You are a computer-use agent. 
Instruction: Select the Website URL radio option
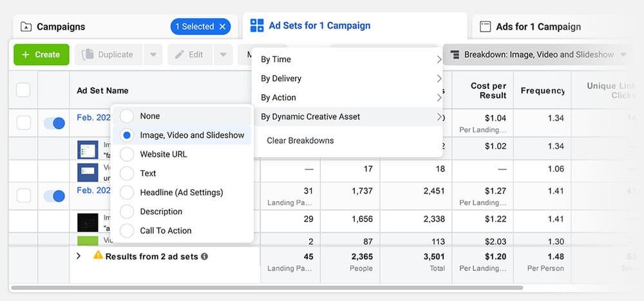(x=127, y=155)
